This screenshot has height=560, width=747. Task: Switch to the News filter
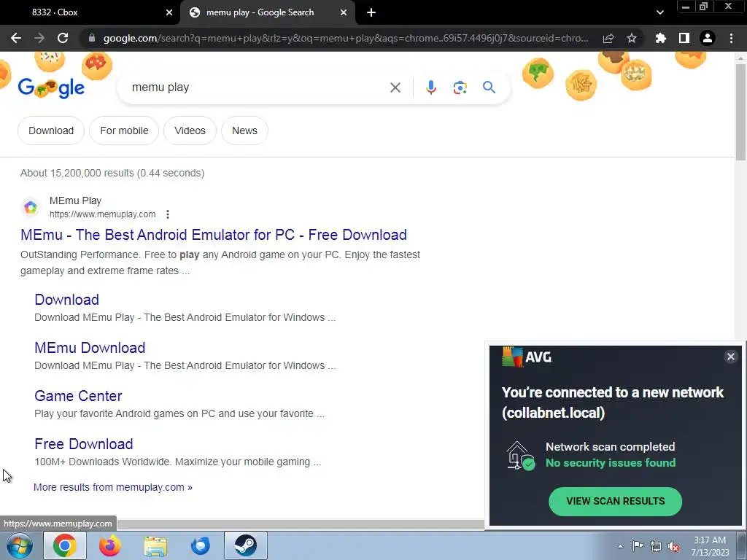244,131
